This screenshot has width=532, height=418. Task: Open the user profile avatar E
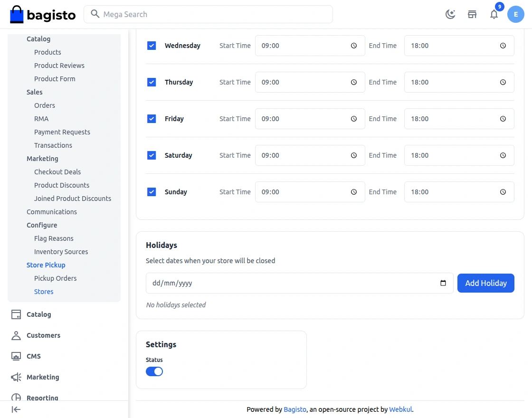point(515,14)
